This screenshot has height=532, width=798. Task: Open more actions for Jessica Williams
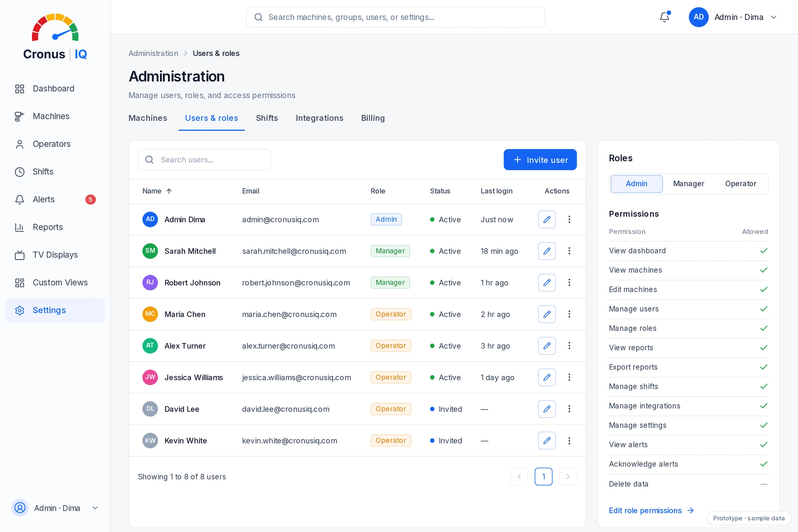tap(569, 377)
